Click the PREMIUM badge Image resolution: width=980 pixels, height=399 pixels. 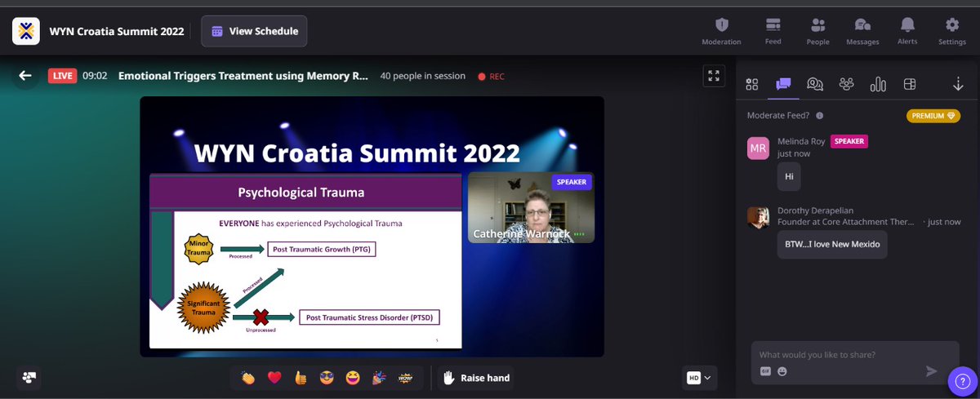tap(933, 116)
